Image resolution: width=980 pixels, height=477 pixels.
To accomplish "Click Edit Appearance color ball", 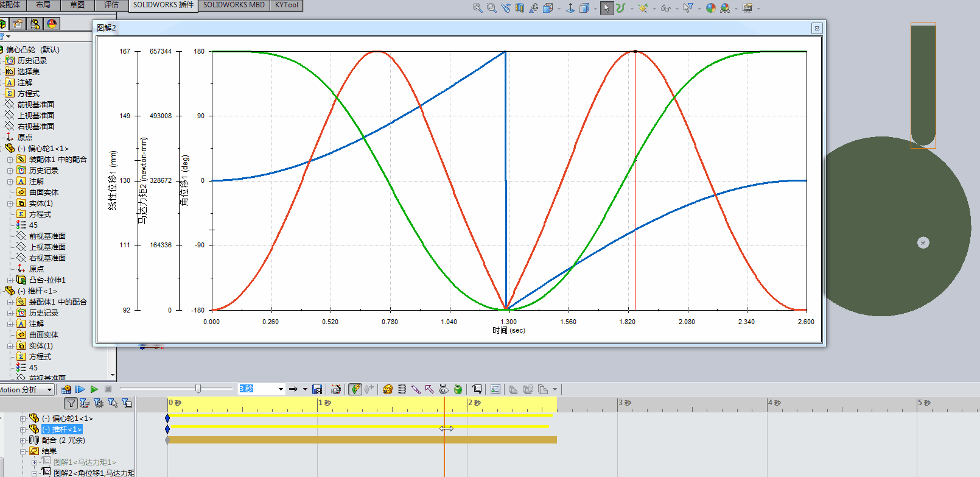I will [710, 8].
